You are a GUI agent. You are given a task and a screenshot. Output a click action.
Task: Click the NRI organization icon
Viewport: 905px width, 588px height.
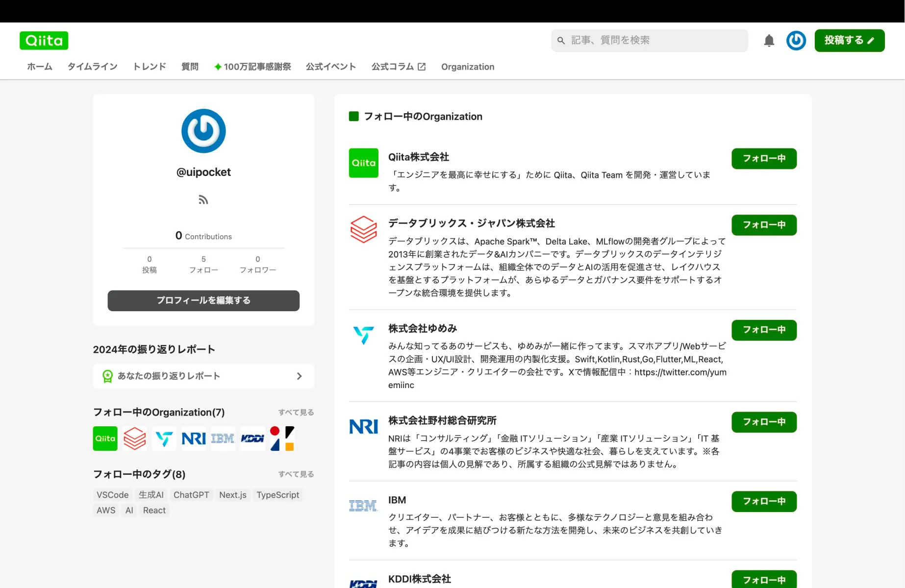(x=193, y=439)
